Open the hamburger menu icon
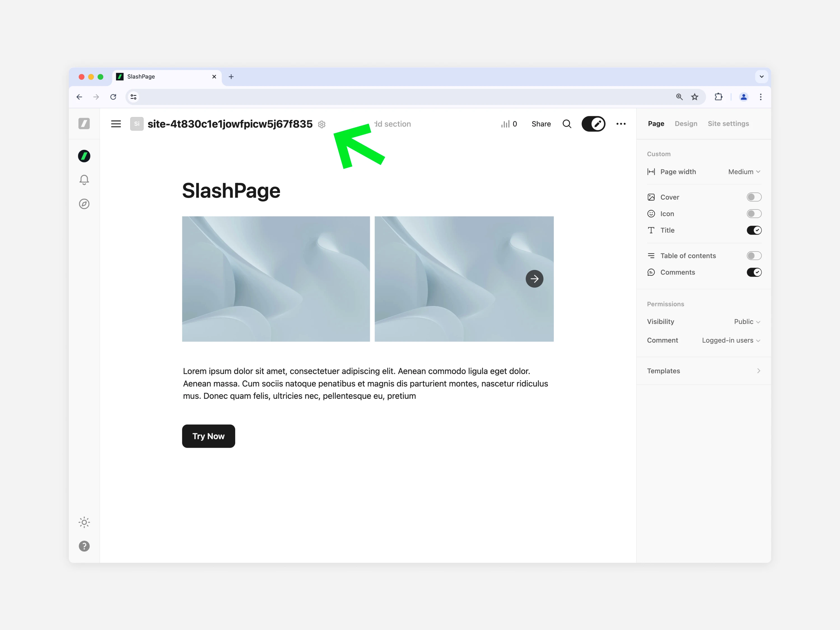This screenshot has height=630, width=840. click(x=116, y=124)
